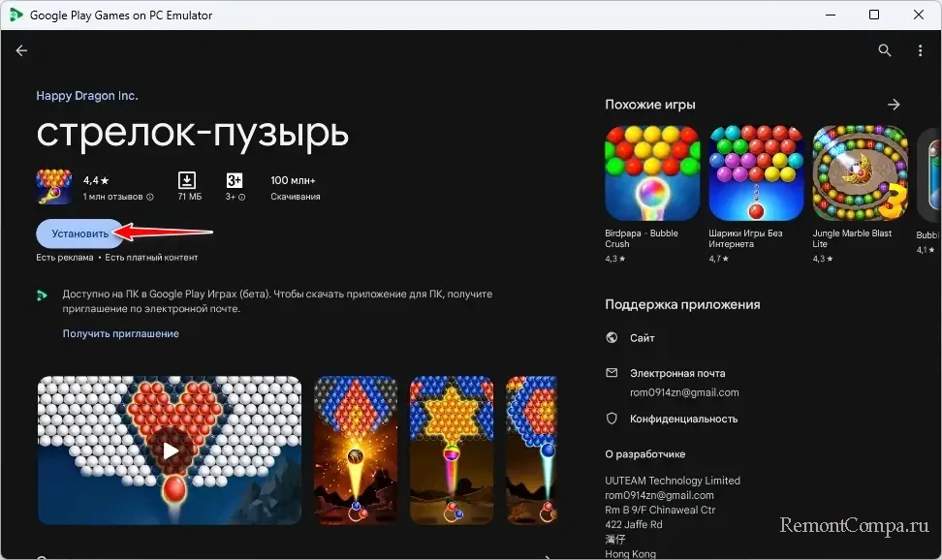Viewport: 942px width, 560px height.
Task: Click the info icon beside 1 млн отзывов
Action: click(x=149, y=197)
